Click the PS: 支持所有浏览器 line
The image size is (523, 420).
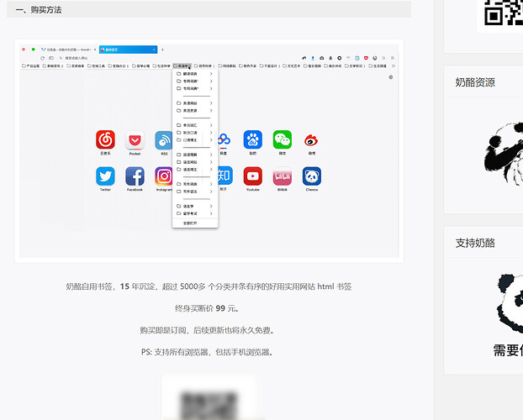208,352
